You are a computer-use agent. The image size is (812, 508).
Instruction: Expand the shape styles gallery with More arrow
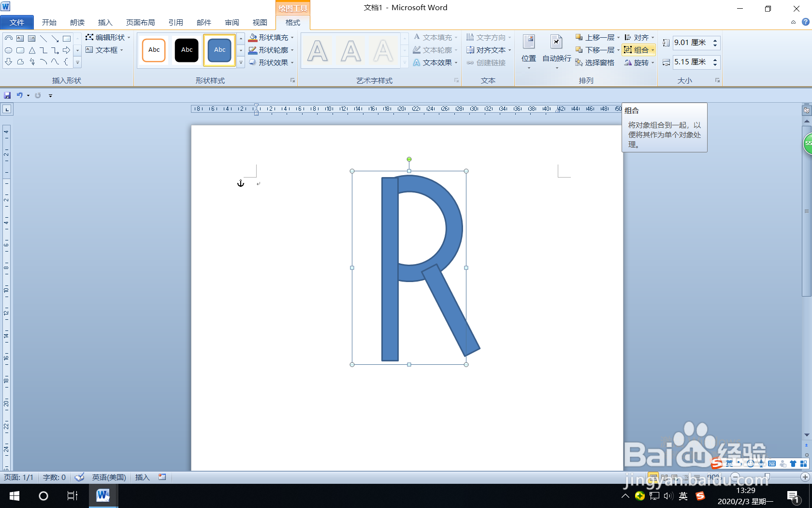pos(240,62)
